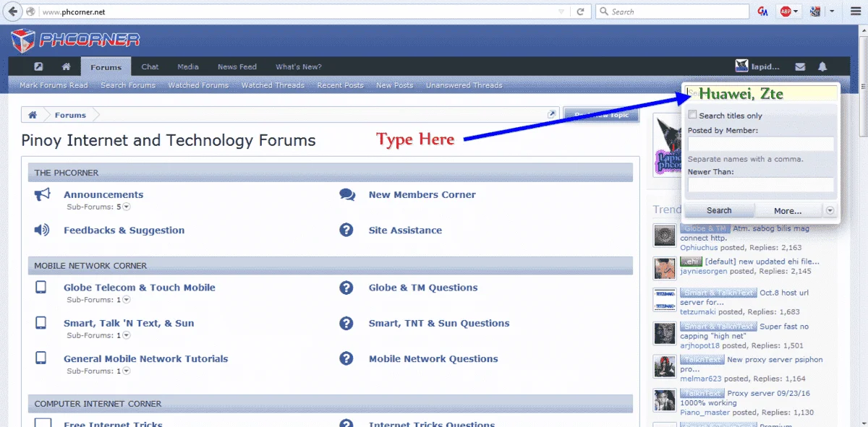Screen dimensions: 868x427
Task: Open Ophiuchus avatar thumbnail in trending list
Action: point(664,236)
